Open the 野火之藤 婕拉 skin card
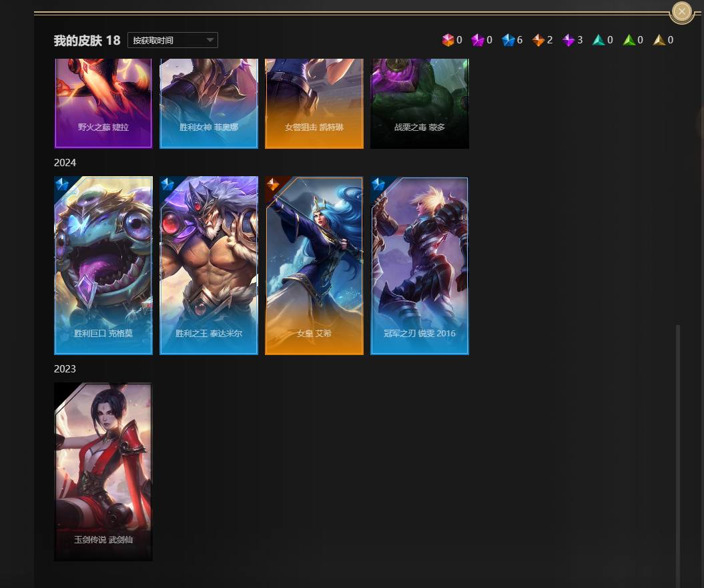The width and height of the screenshot is (704, 588). (103, 103)
